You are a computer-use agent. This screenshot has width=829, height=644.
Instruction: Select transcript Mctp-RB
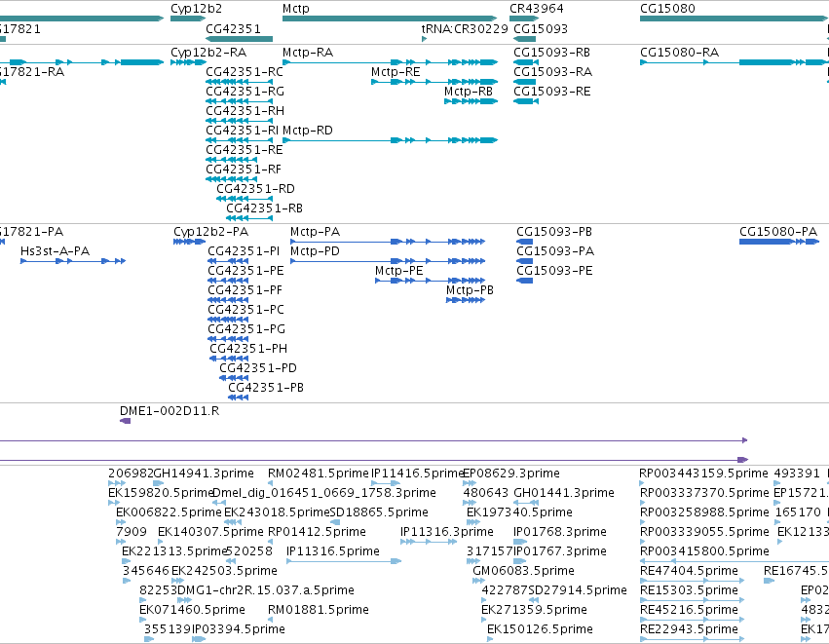pyautogui.click(x=469, y=92)
